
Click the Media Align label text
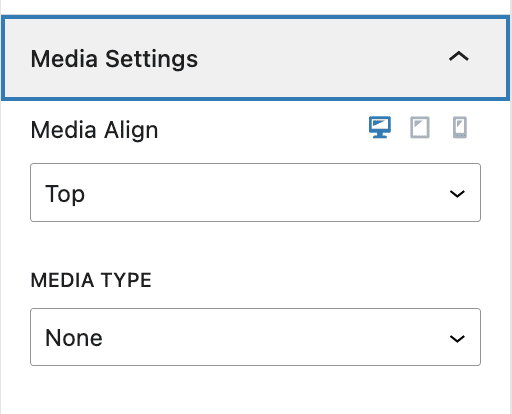click(x=94, y=130)
